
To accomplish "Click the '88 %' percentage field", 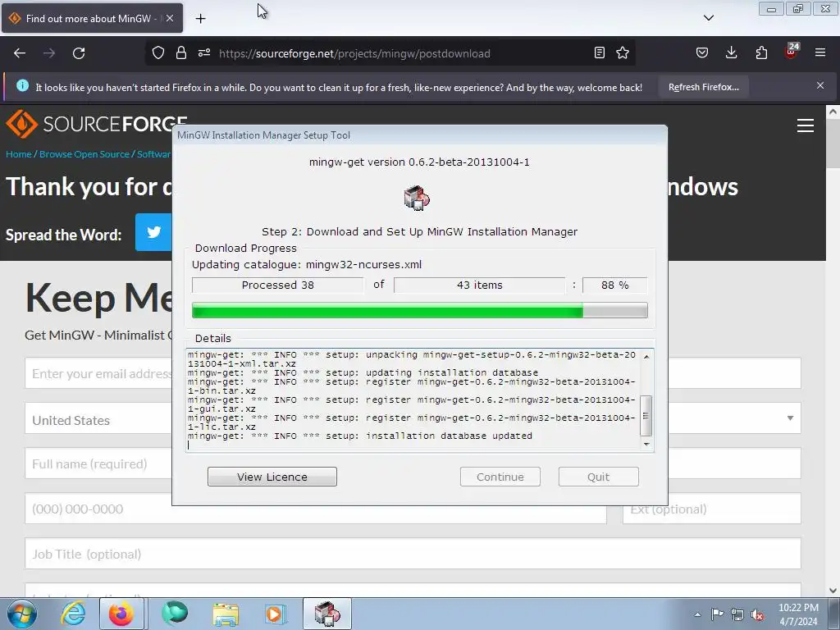I will pyautogui.click(x=615, y=285).
